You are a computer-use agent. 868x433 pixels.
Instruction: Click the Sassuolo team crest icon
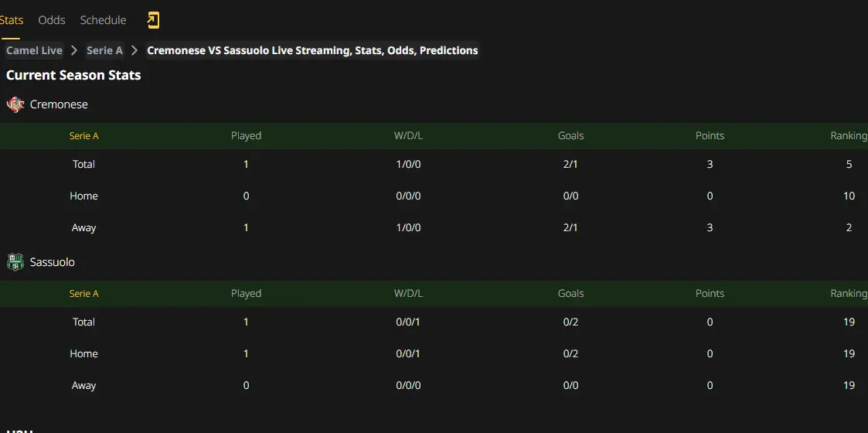[15, 262]
